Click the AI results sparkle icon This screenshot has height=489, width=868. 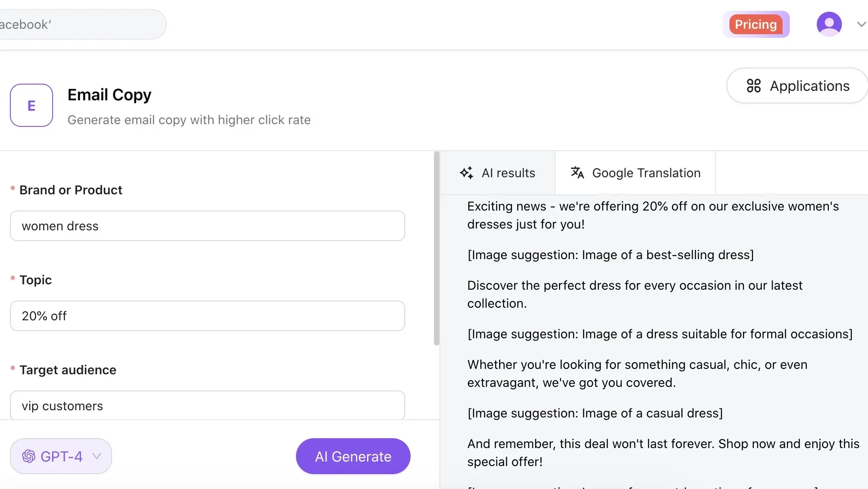coord(466,173)
